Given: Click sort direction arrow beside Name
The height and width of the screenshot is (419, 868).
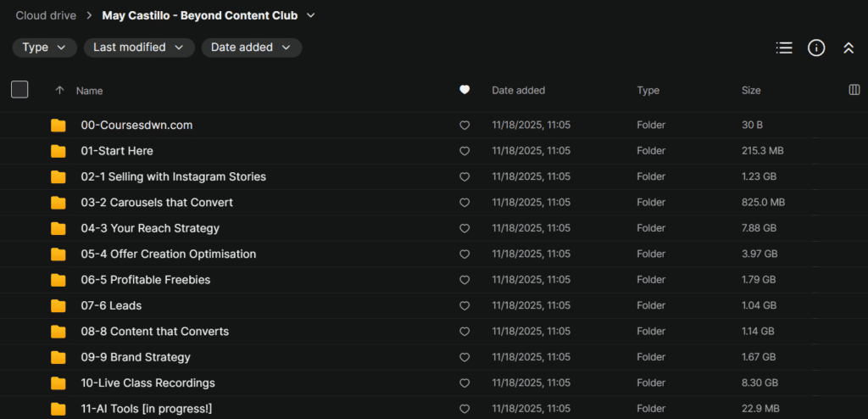Looking at the screenshot, I should (x=59, y=90).
